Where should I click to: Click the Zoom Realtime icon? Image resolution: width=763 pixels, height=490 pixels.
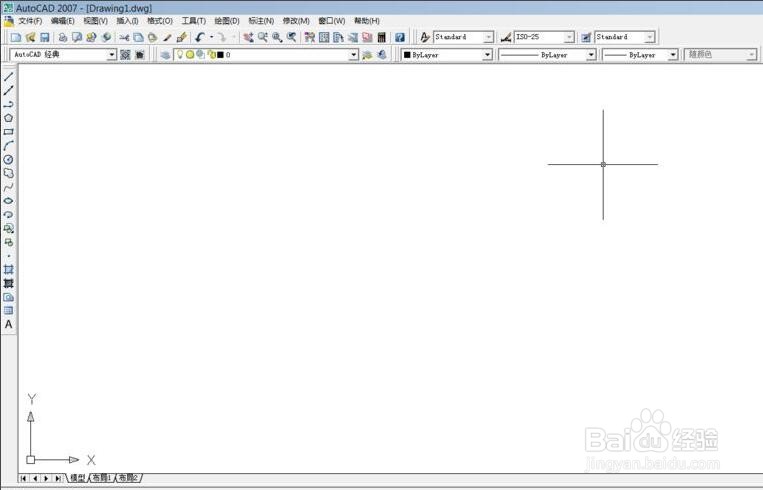263,37
